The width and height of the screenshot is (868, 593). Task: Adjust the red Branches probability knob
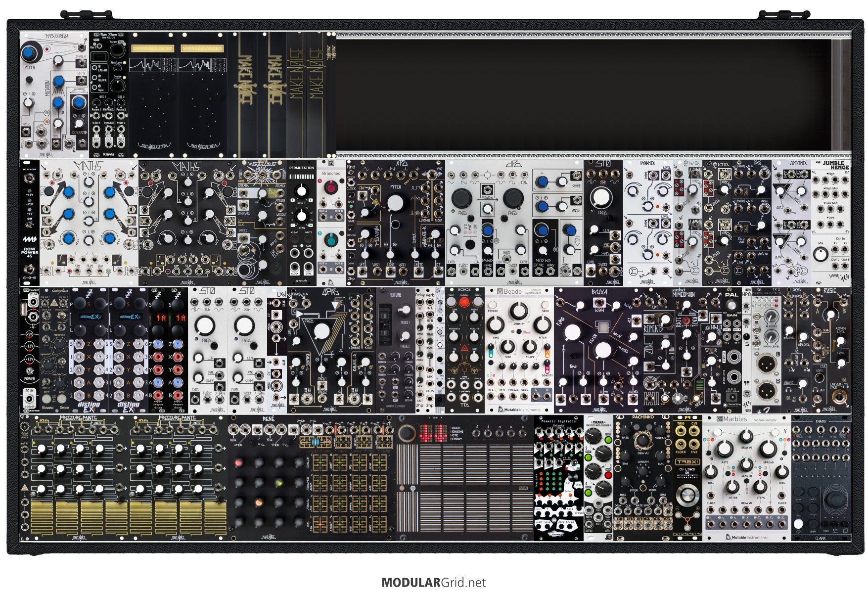click(x=331, y=187)
